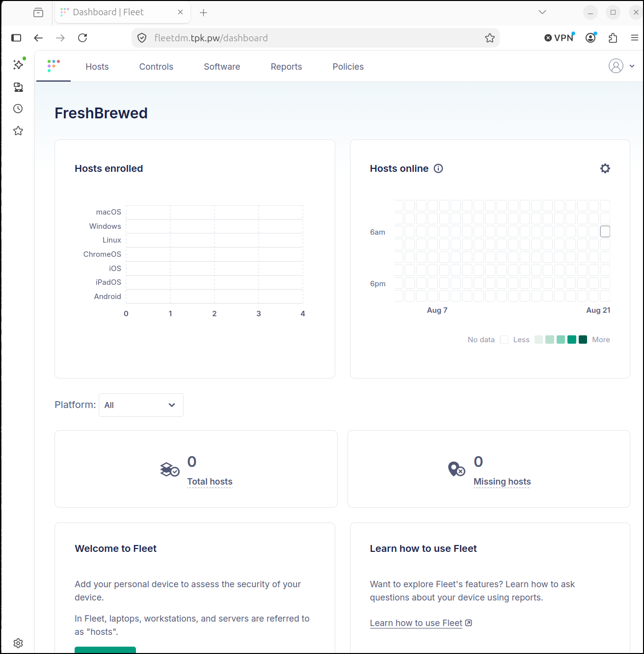
Task: Go forward to the next page
Action: click(x=60, y=38)
